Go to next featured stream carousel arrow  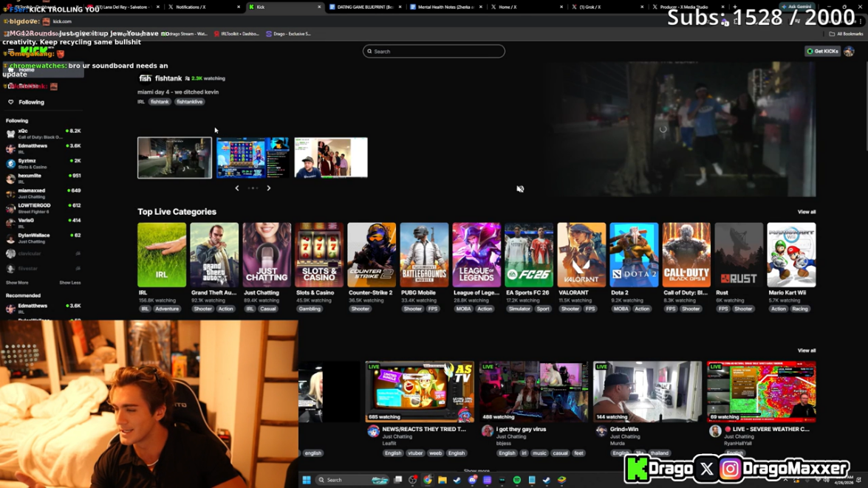click(x=269, y=188)
